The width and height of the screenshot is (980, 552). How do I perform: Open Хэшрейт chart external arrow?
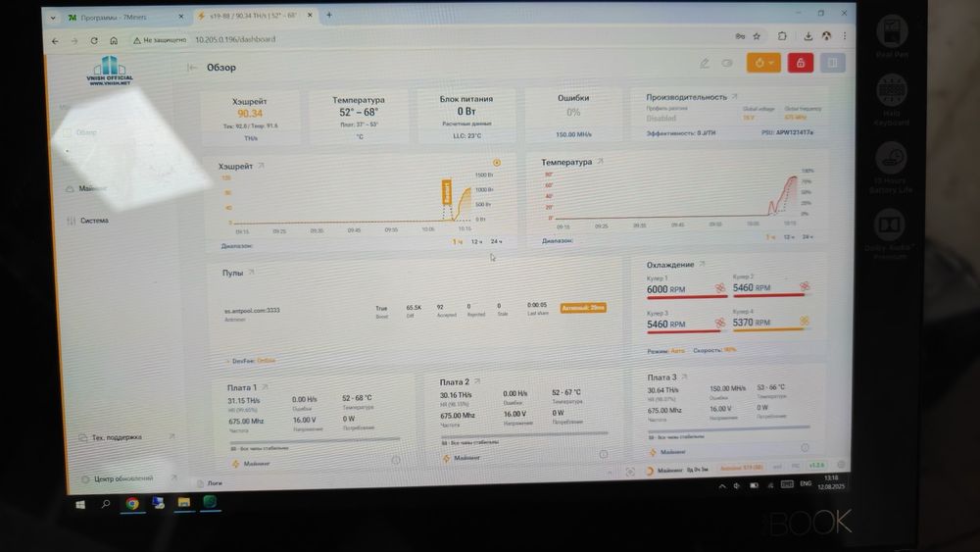click(x=262, y=166)
